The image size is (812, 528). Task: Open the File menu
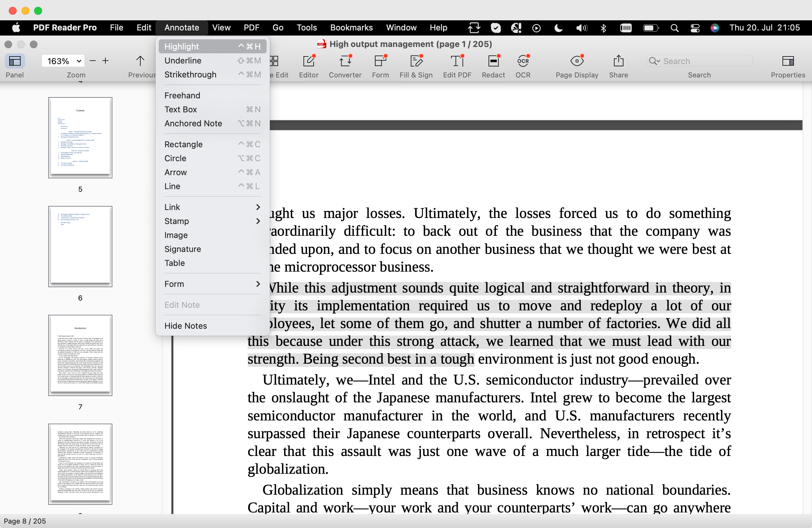[x=116, y=28]
